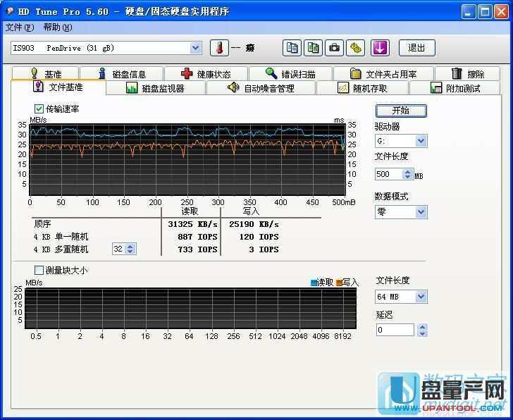The height and width of the screenshot is (420, 513).
Task: Expand the 驱动器 G: dropdown
Action: point(421,141)
